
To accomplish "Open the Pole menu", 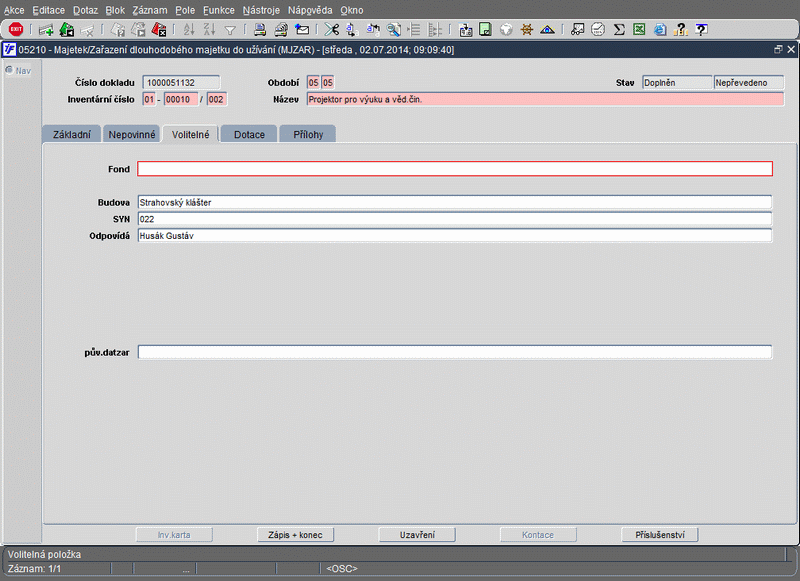I will pyautogui.click(x=185, y=10).
